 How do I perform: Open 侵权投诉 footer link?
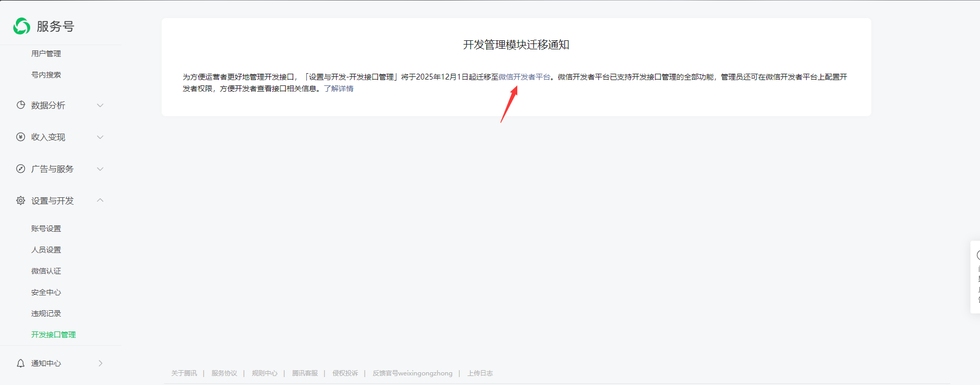click(x=345, y=373)
